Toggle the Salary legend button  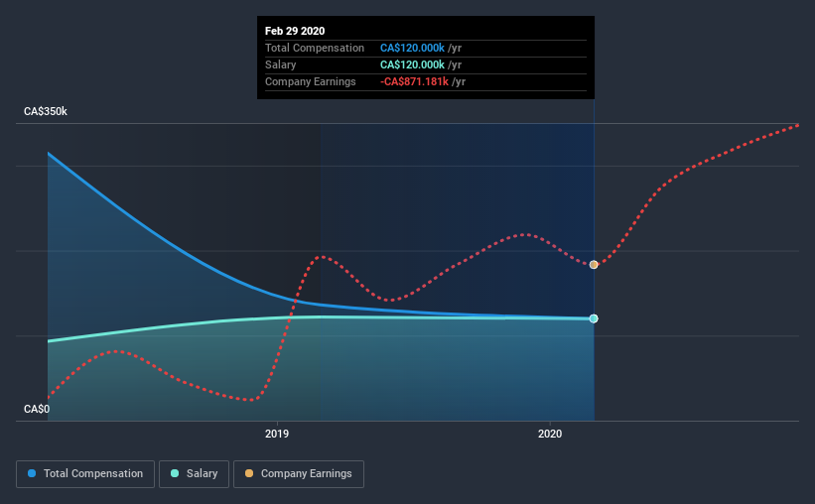tap(194, 474)
